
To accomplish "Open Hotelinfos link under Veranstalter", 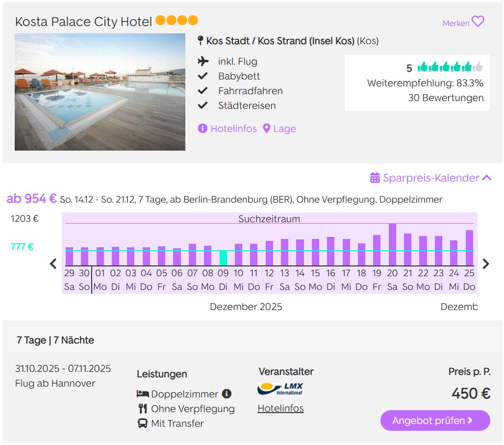I will coord(280,408).
